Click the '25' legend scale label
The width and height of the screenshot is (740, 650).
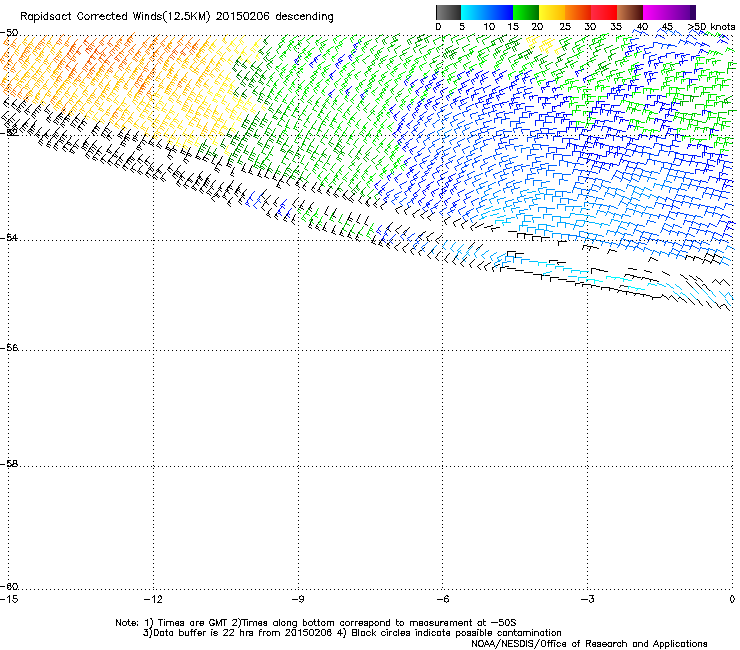(565, 27)
